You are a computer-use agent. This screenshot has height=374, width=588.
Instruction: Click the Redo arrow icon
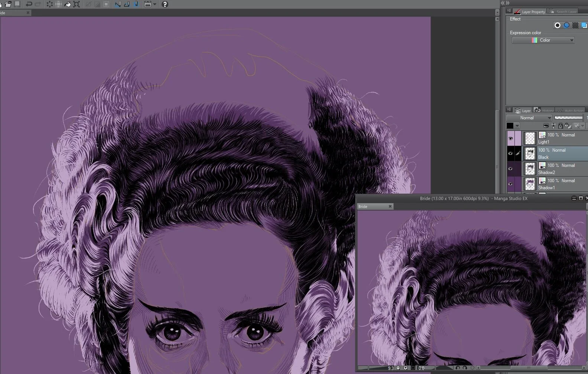pyautogui.click(x=38, y=4)
